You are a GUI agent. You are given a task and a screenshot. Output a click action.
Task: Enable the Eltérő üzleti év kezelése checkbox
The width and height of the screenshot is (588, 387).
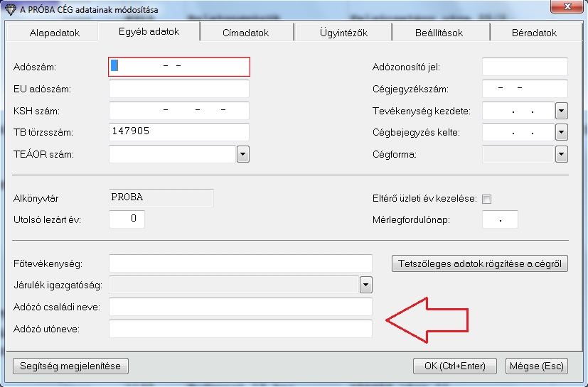487,199
